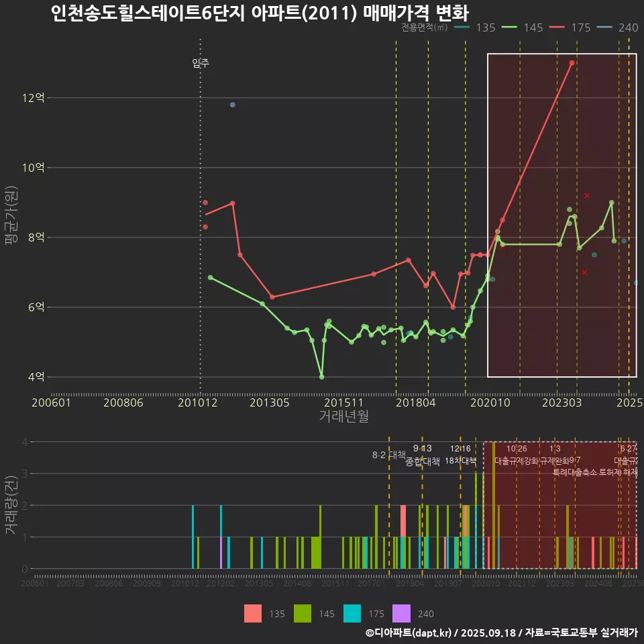This screenshot has width=644, height=644.
Task: Click the lower red X marker near 7억
Action: (584, 272)
